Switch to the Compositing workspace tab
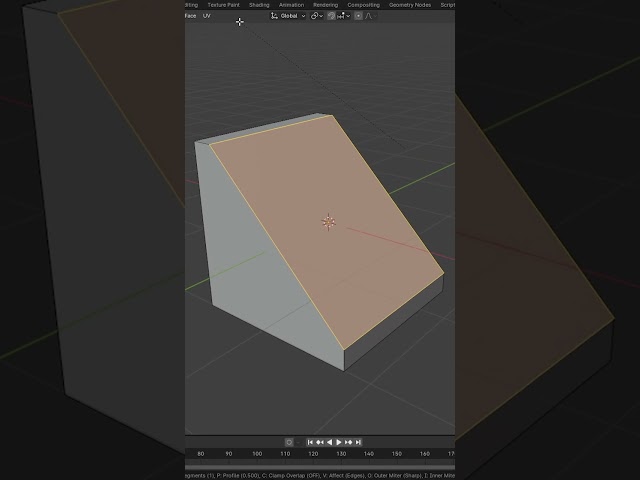 363,5
